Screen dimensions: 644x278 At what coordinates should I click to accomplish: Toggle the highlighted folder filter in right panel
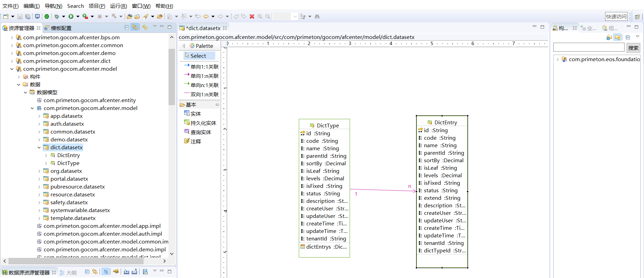point(617,37)
